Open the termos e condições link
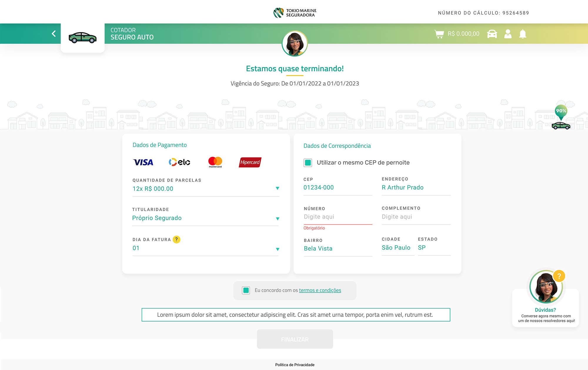 (320, 290)
